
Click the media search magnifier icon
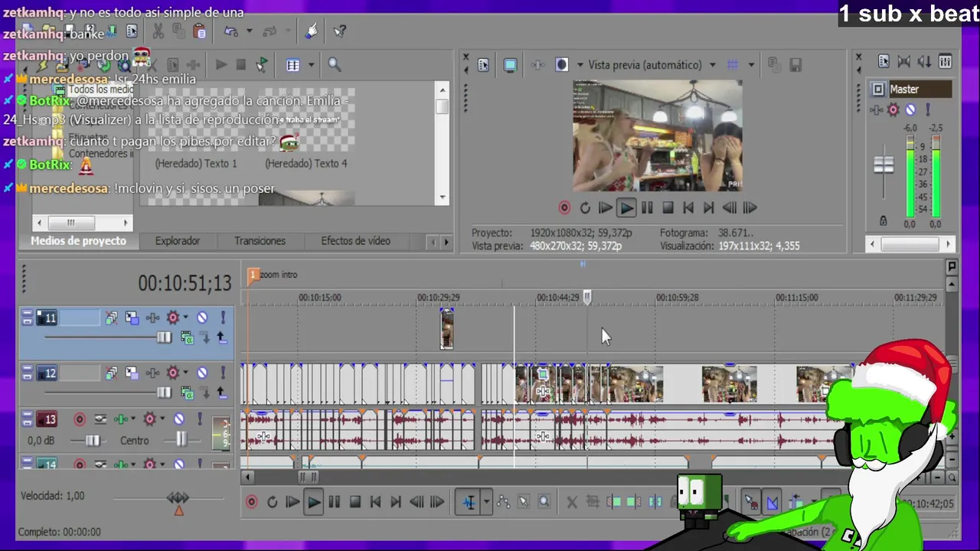click(x=335, y=65)
